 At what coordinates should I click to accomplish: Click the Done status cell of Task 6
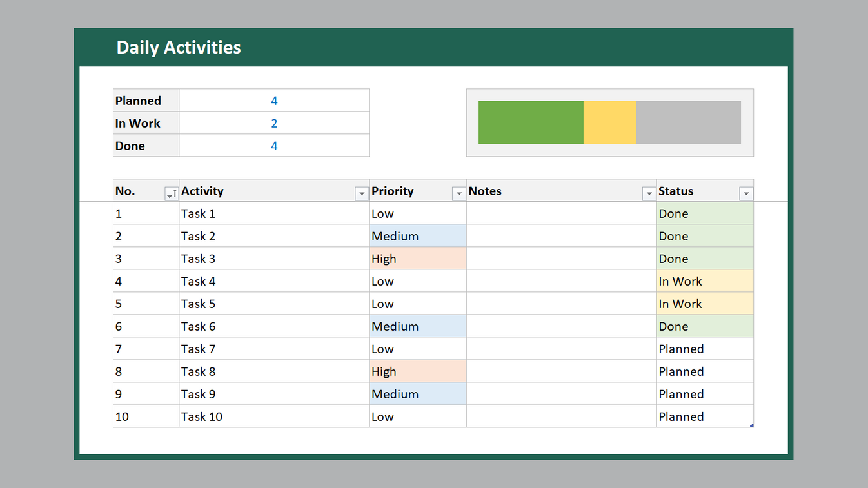pos(703,326)
